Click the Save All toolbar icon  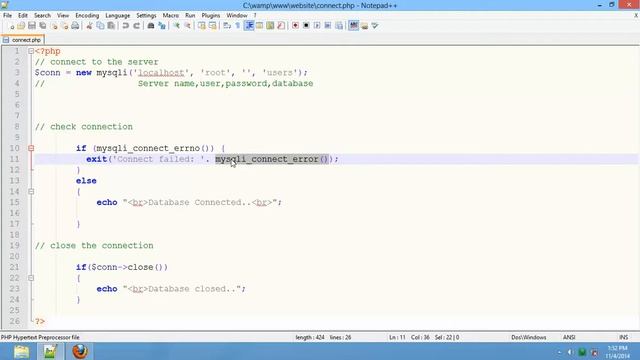click(x=42, y=26)
